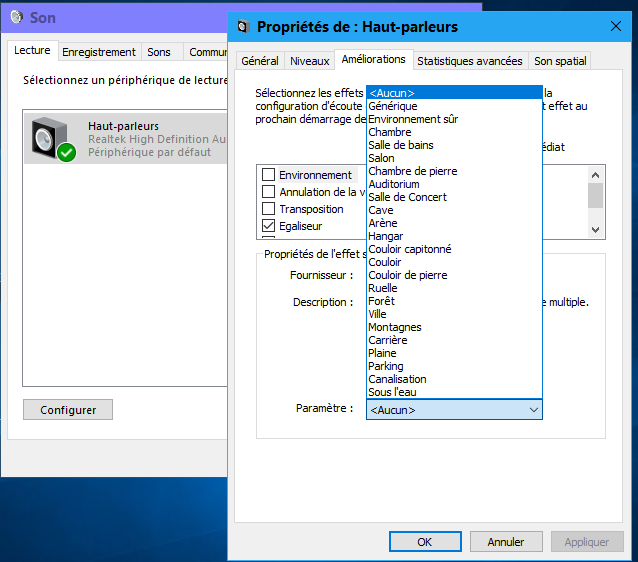Screen dimensions: 638x562
Task: Enable the Environnement checkbox
Action: (268, 175)
